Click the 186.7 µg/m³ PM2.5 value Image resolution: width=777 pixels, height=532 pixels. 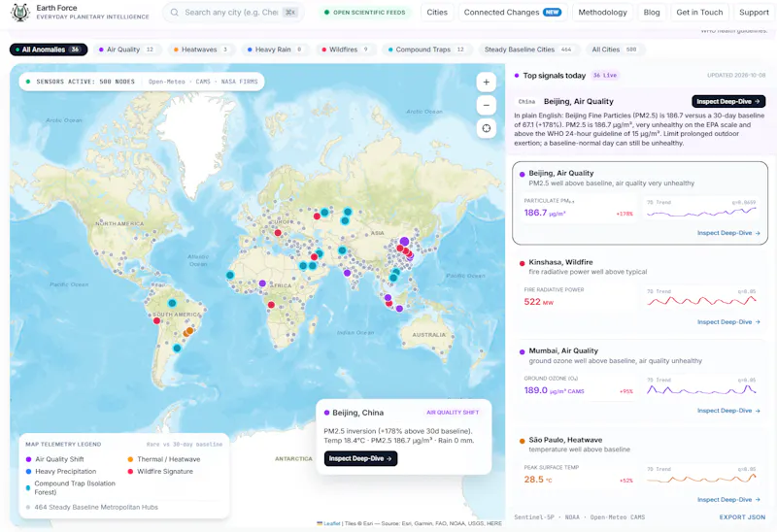pyautogui.click(x=545, y=213)
